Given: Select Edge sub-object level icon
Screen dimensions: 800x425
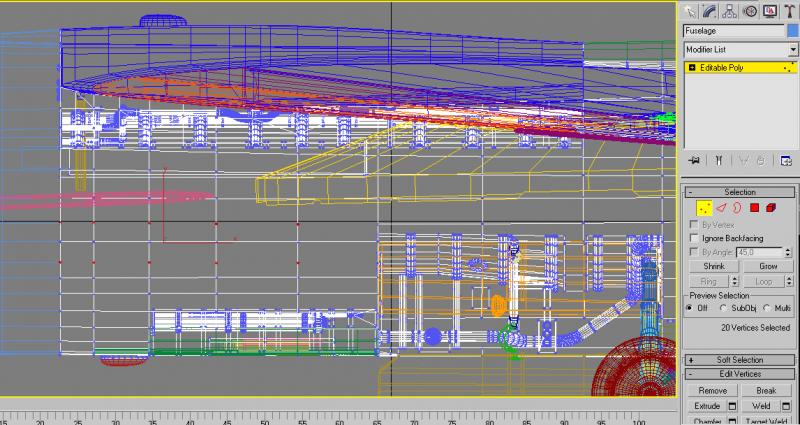Looking at the screenshot, I should 720,208.
